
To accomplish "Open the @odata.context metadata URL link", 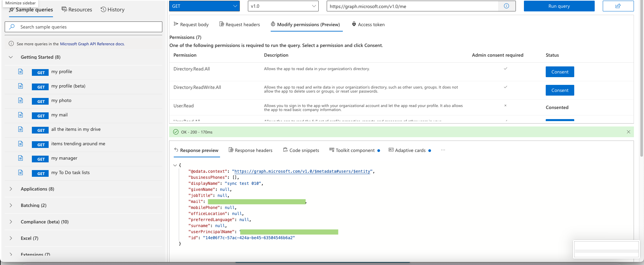I will click(x=302, y=171).
